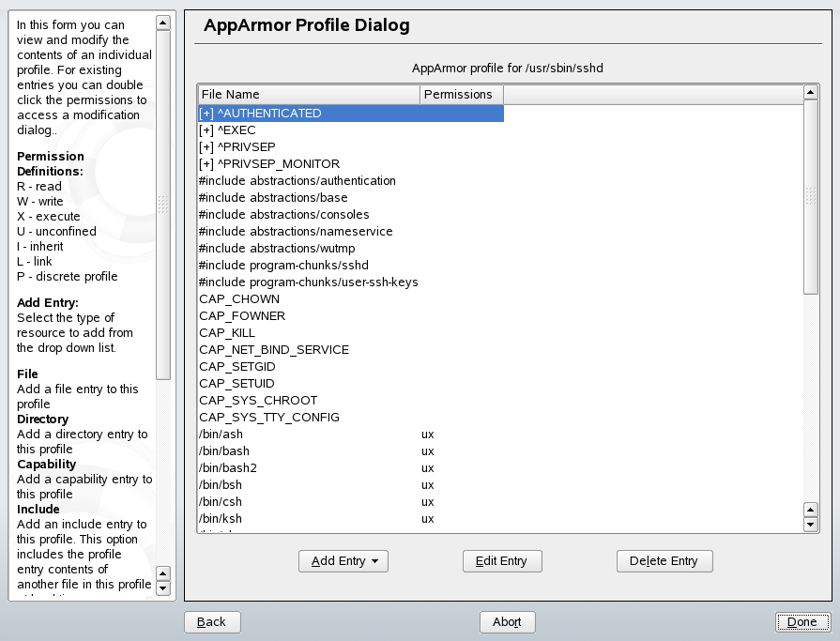Click the Edit Entry button

[x=502, y=560]
